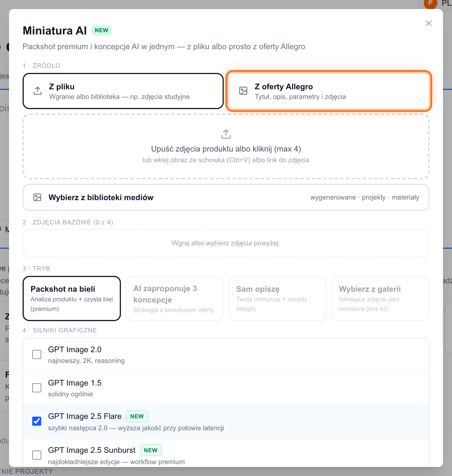Open Wybierz z biblioteki mediów

226,197
